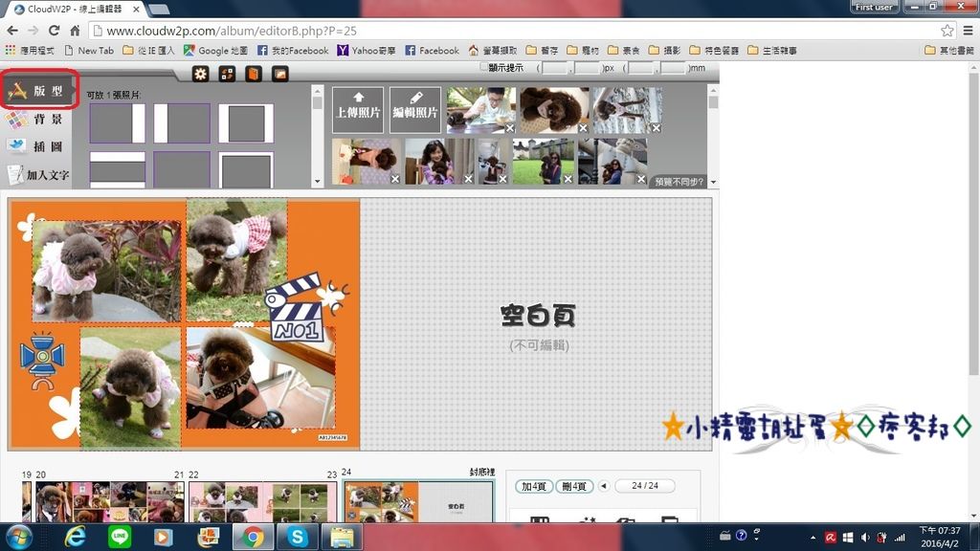Enable the 顯示提示 checkbox
Viewport: 980px width, 551px height.
click(483, 67)
